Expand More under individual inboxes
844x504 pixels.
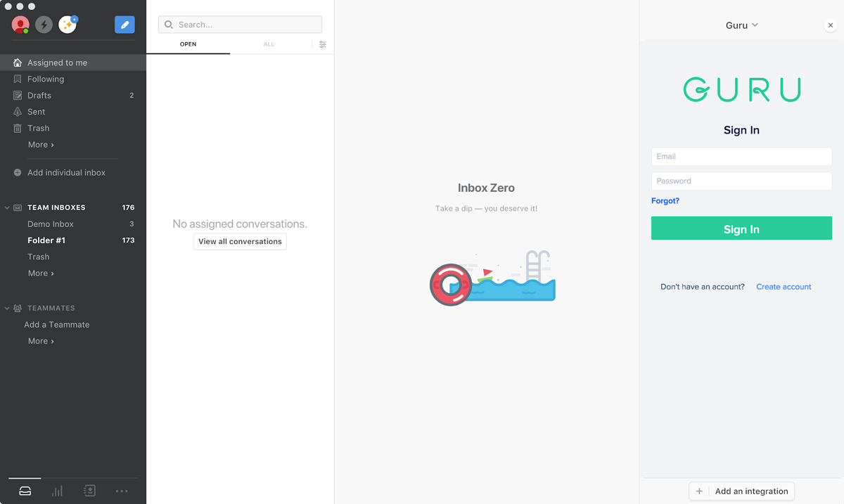(40, 144)
